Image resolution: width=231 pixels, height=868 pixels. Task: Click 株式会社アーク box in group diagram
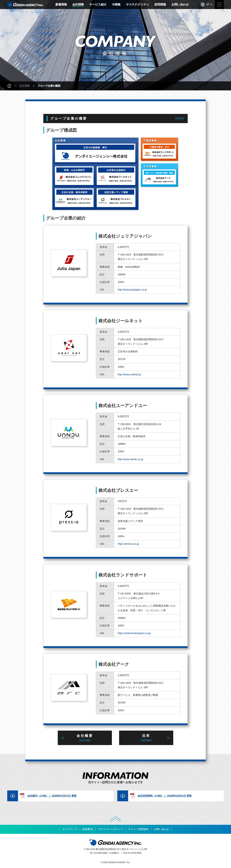point(159,177)
